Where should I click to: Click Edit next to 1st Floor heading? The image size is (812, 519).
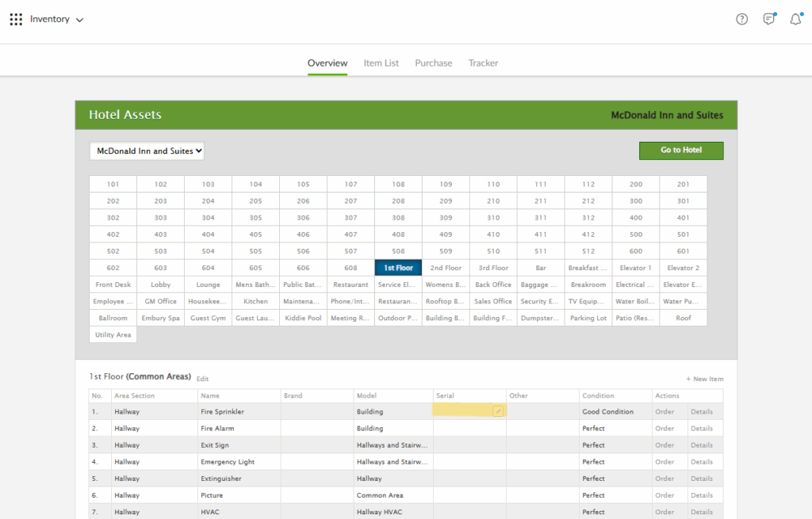[203, 380]
